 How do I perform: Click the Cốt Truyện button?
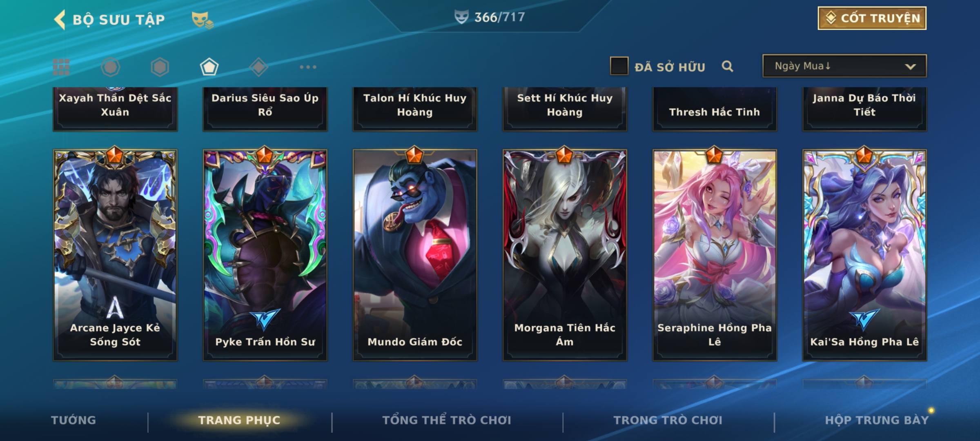point(872,18)
